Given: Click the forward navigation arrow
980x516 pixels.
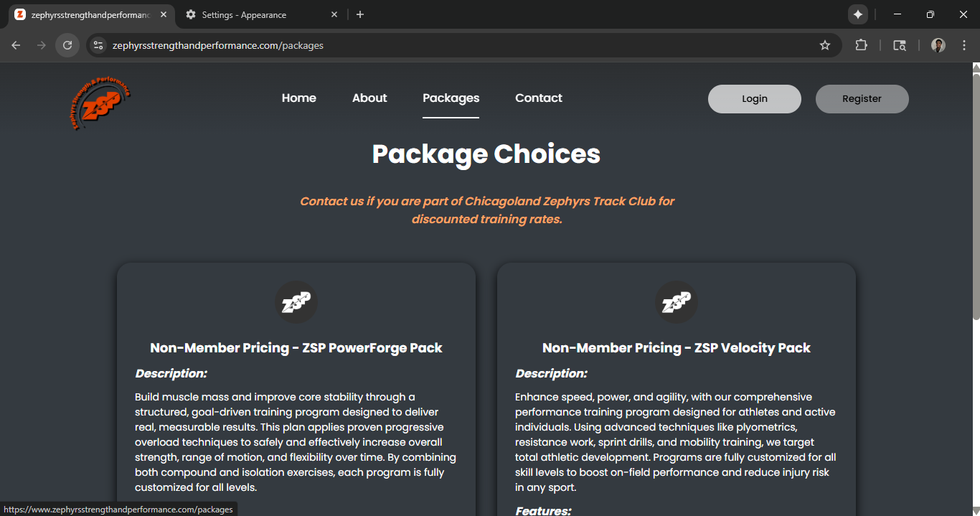Looking at the screenshot, I should [x=42, y=44].
